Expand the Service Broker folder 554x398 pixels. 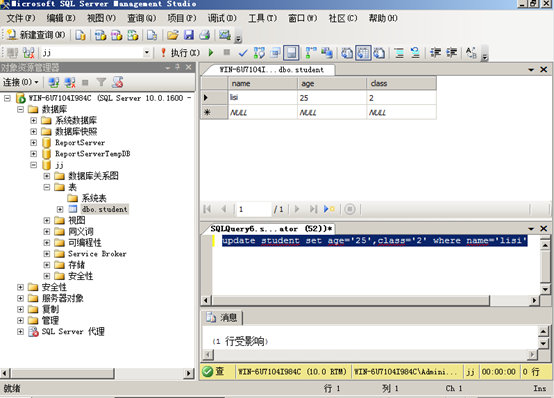coord(46,254)
